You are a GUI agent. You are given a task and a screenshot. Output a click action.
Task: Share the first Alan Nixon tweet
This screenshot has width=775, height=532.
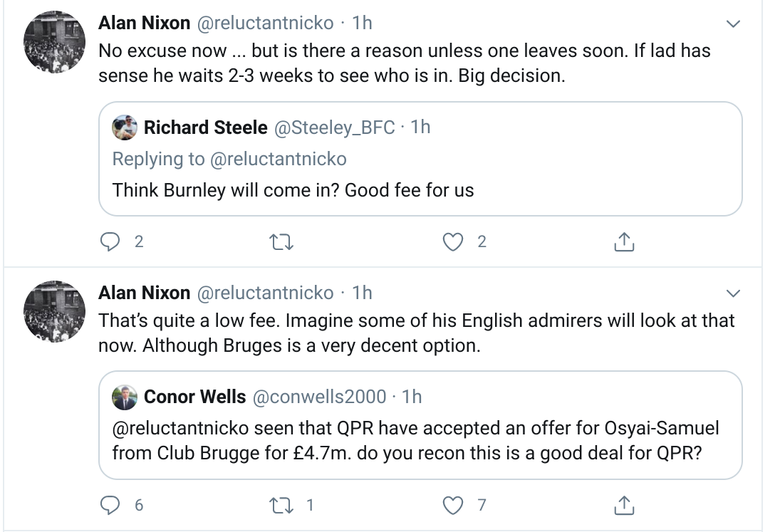(x=624, y=242)
